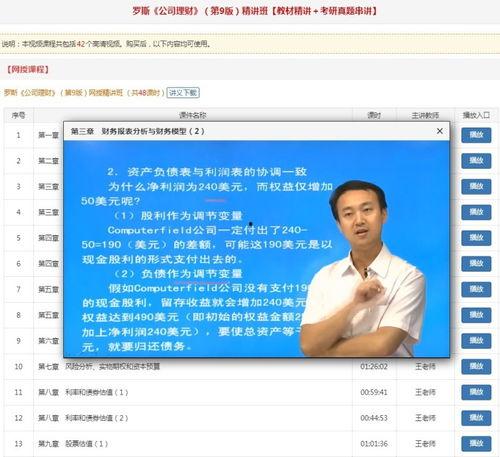Click 王老师 in row 12

coord(425,418)
